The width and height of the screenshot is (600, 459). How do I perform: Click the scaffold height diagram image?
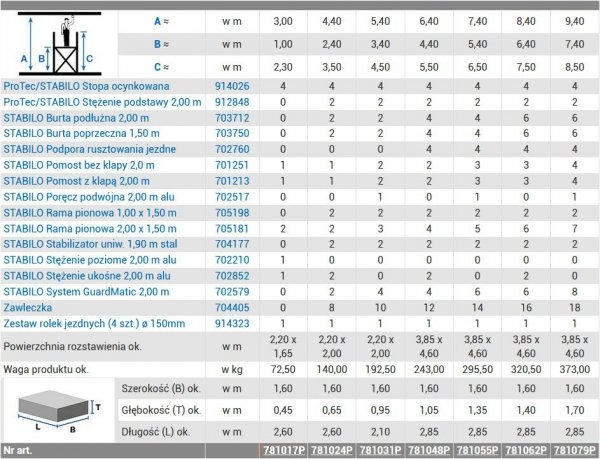59,44
